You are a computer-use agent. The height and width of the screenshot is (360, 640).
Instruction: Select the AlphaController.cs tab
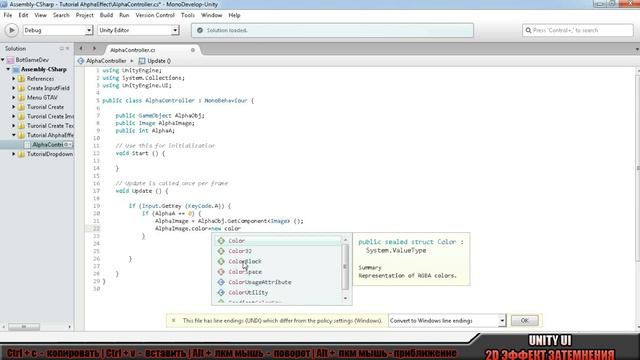tap(133, 50)
